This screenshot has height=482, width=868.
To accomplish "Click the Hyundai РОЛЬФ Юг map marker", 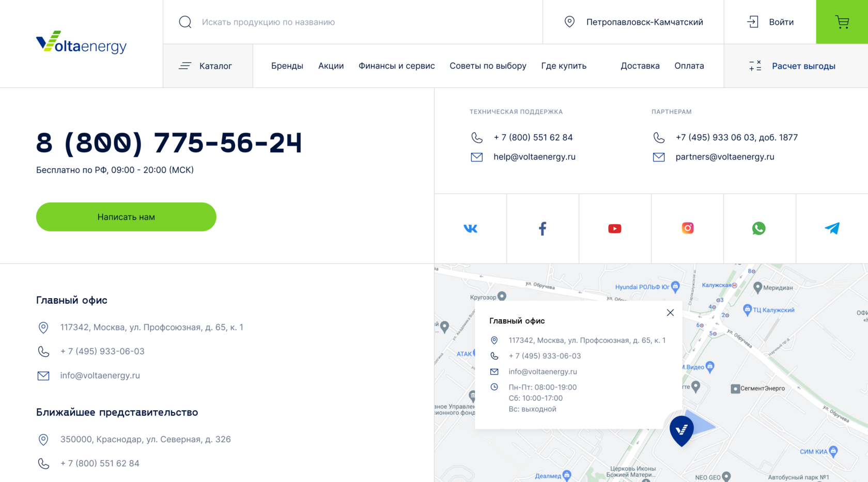I will tap(675, 287).
